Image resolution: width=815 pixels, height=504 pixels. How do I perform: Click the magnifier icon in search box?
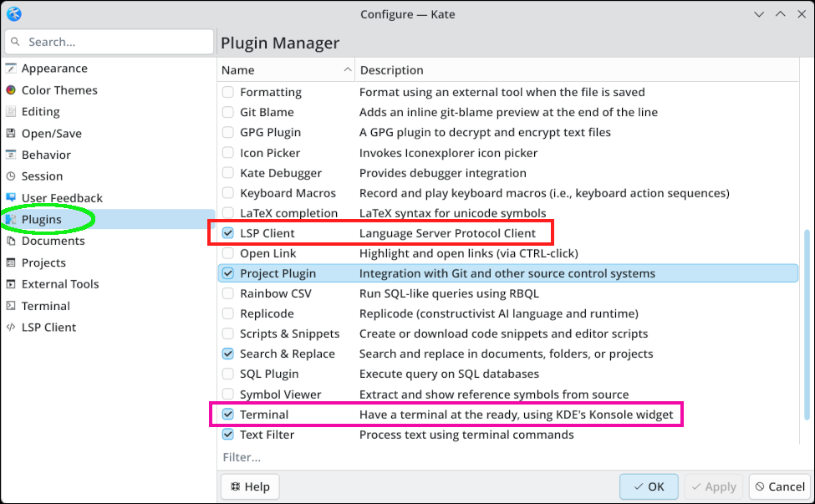(x=16, y=42)
